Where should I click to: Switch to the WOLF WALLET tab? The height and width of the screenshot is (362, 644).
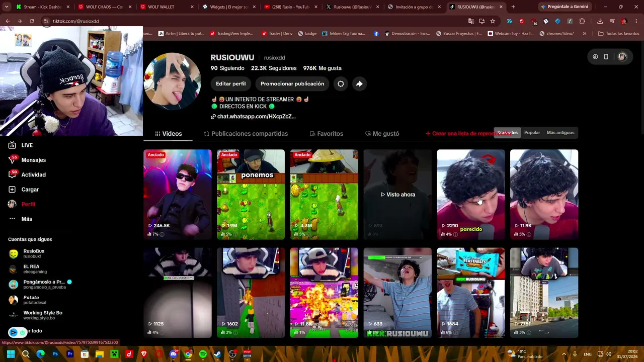[168, 7]
